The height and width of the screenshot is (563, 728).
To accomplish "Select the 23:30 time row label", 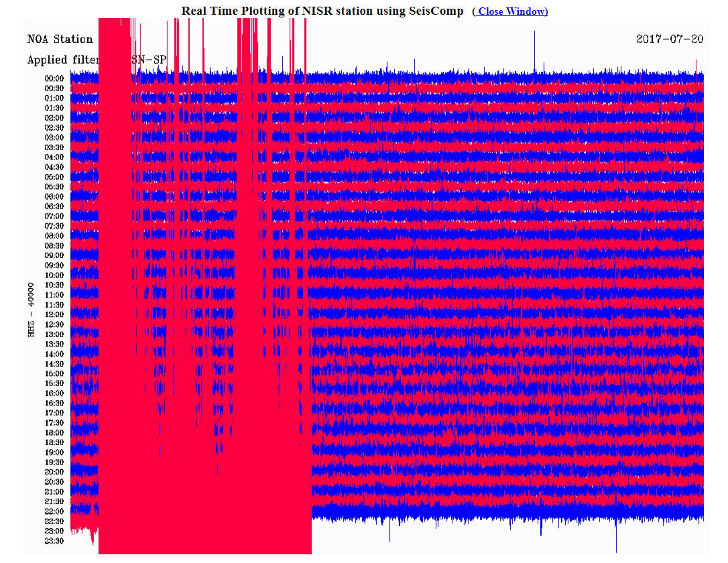I will tap(54, 541).
